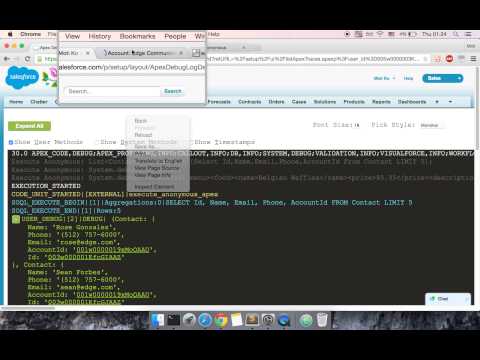
Task: Click the battery status icon
Action: click(x=413, y=34)
